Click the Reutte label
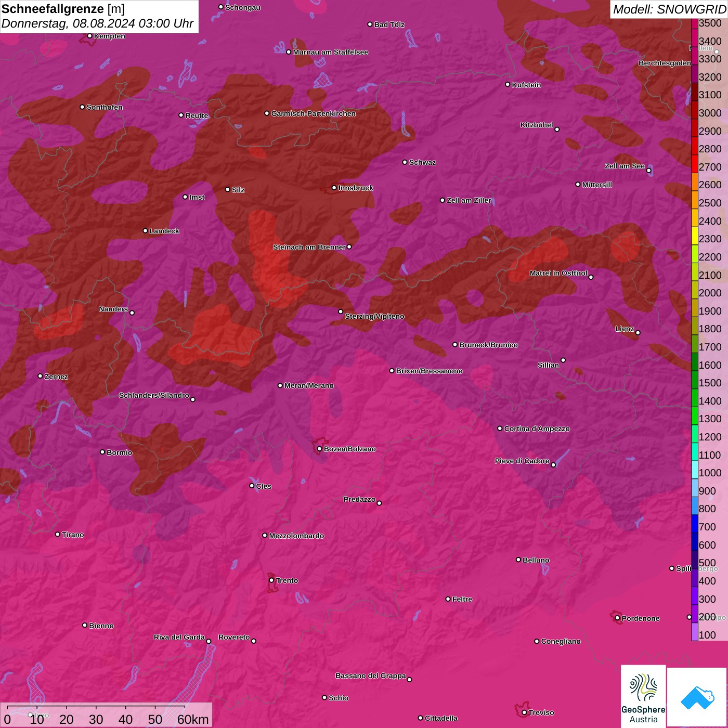 (x=197, y=115)
